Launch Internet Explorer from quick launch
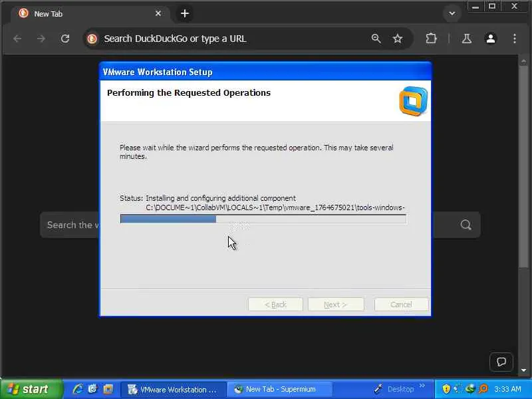This screenshot has height=399, width=532. 78,389
